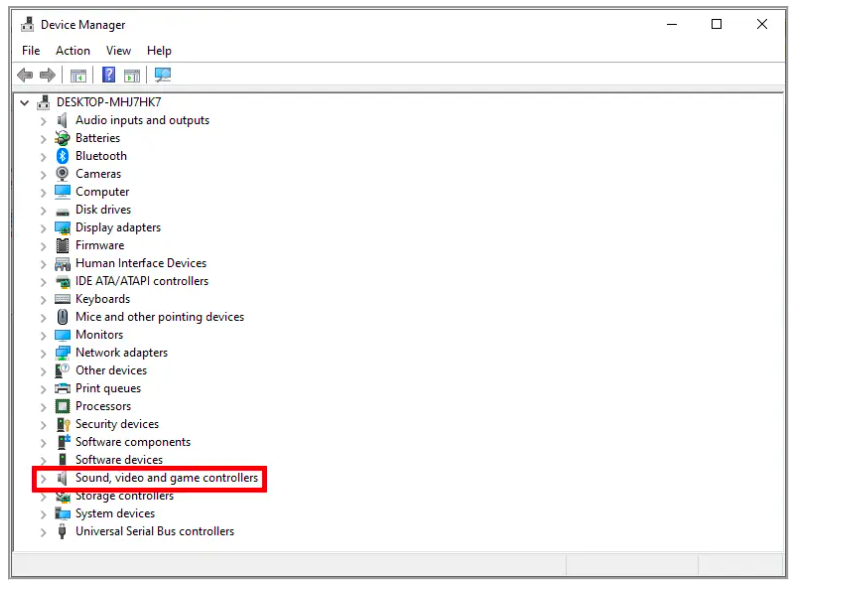This screenshot has height=590, width=841.
Task: Click the Security devices key icon
Action: coord(63,424)
